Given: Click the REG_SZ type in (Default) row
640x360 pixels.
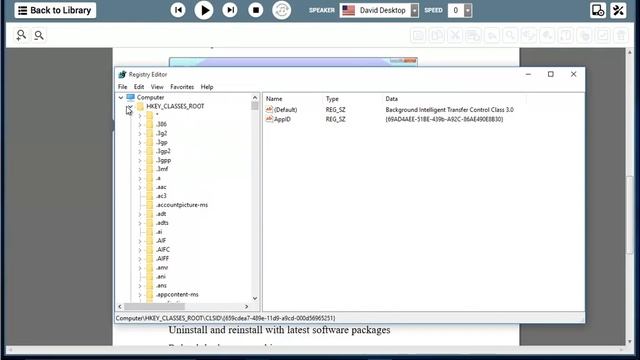Looking at the screenshot, I should coord(336,110).
